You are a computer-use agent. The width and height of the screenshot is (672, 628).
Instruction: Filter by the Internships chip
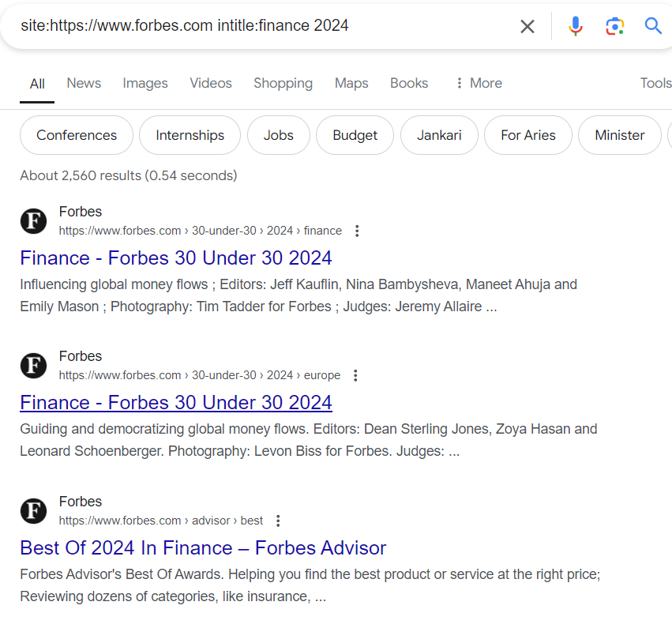190,135
